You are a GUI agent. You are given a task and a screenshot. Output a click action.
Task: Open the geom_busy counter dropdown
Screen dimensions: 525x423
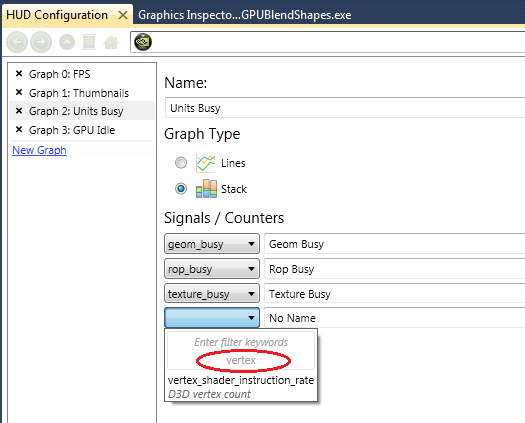click(x=212, y=244)
